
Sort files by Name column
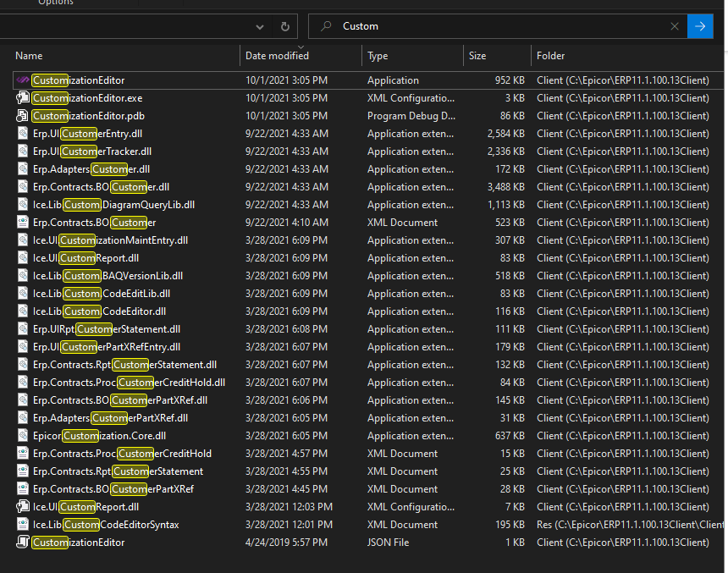[29, 56]
